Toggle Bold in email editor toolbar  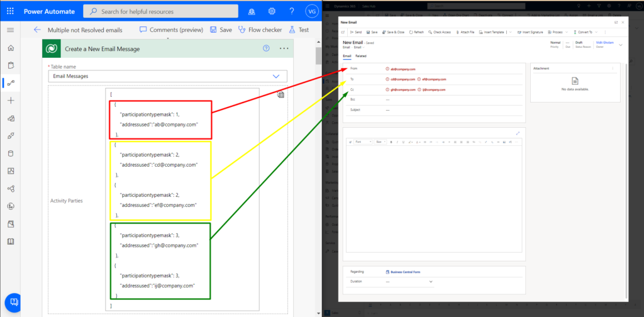click(x=391, y=142)
